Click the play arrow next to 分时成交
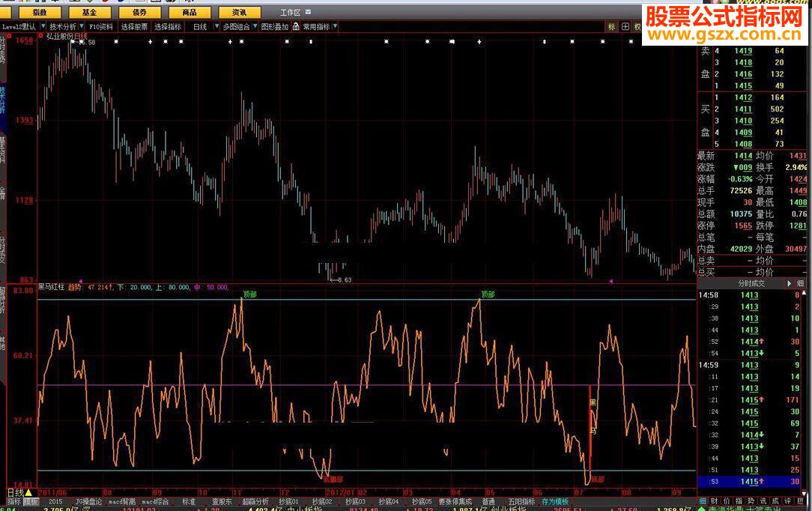 pos(789,284)
